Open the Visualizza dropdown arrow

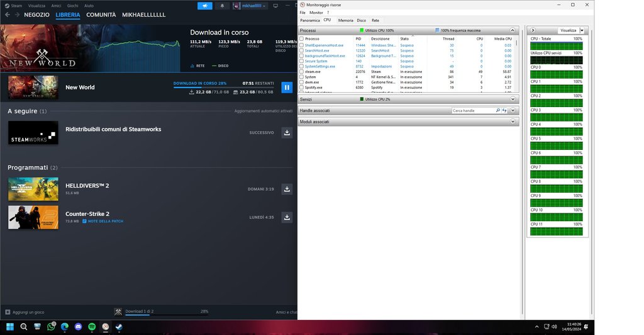click(582, 30)
